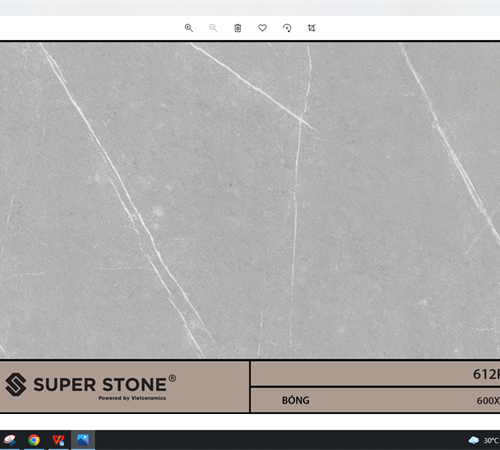Viewport: 500px width, 450px height.
Task: Open the crop and edit tool
Action: [311, 28]
